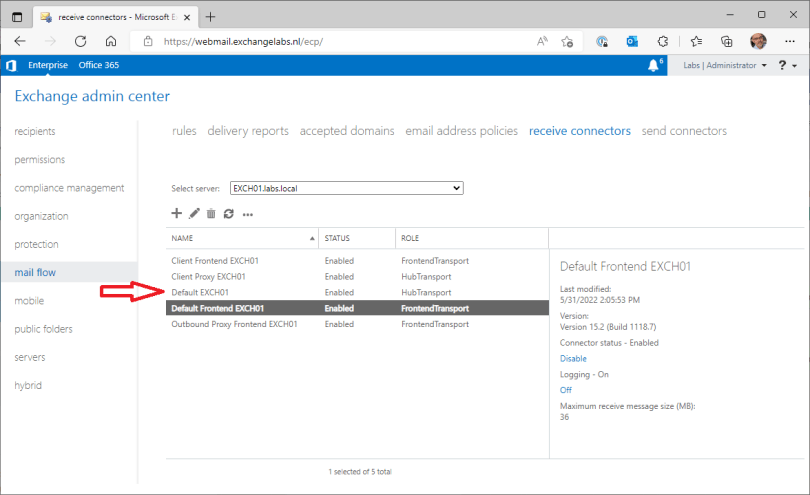Switch to the send connectors tab

point(684,131)
